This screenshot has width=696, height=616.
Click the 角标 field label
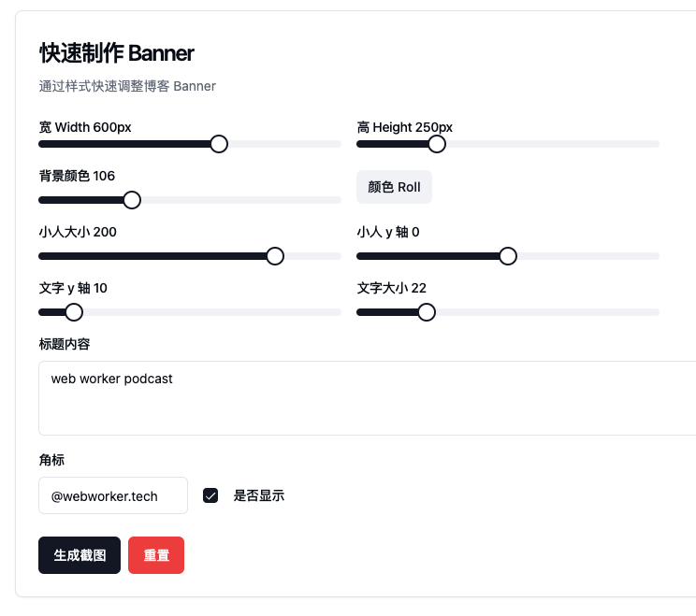[x=51, y=460]
